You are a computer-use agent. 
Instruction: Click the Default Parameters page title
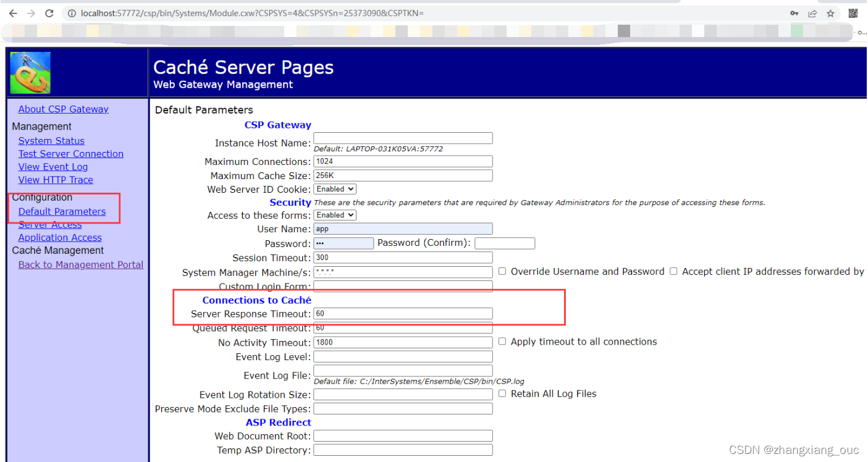[204, 110]
